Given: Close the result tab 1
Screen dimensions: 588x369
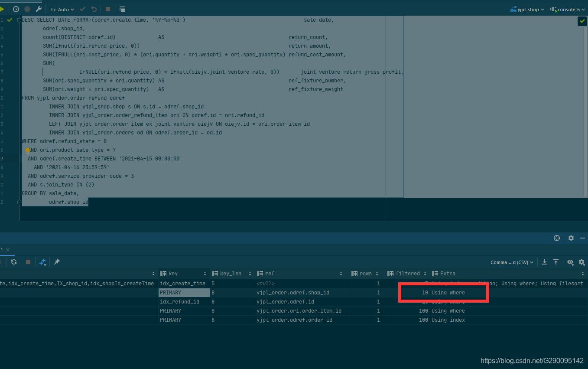Looking at the screenshot, I should pos(7,250).
